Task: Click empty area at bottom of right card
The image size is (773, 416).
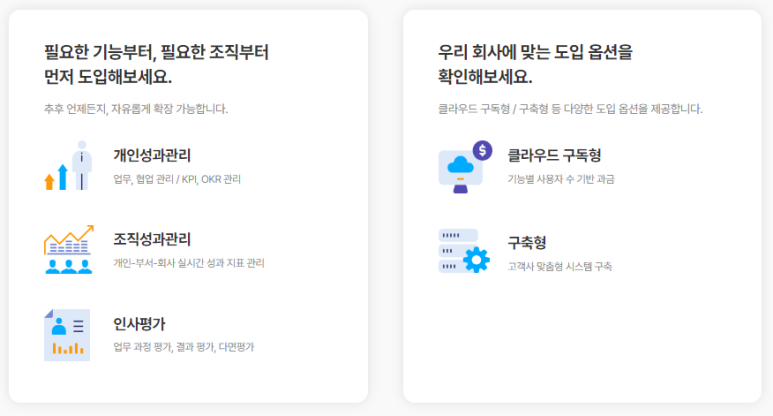Action: tap(582, 350)
